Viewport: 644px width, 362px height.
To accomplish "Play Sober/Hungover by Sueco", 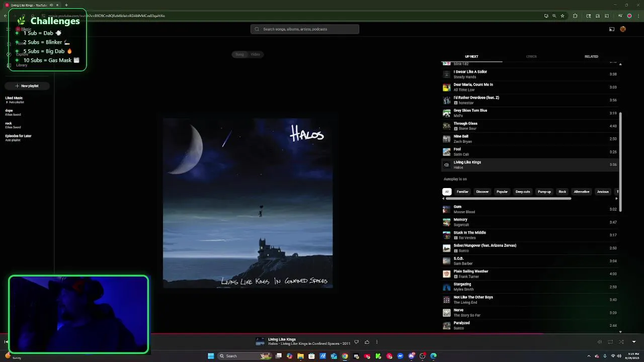I will pyautogui.click(x=529, y=248).
